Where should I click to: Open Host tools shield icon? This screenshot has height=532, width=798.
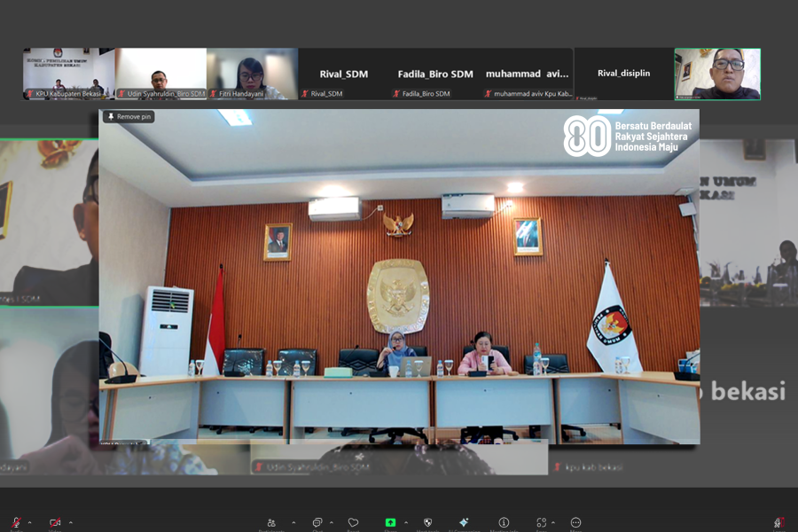tap(427, 522)
